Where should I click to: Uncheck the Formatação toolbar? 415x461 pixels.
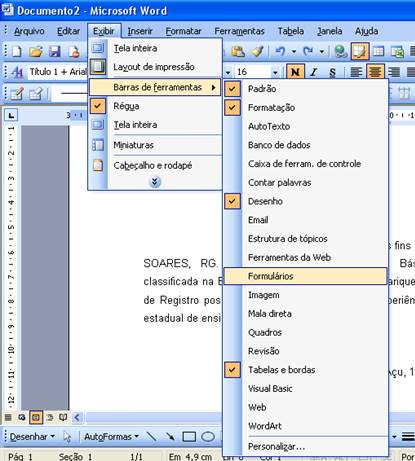pyautogui.click(x=306, y=108)
